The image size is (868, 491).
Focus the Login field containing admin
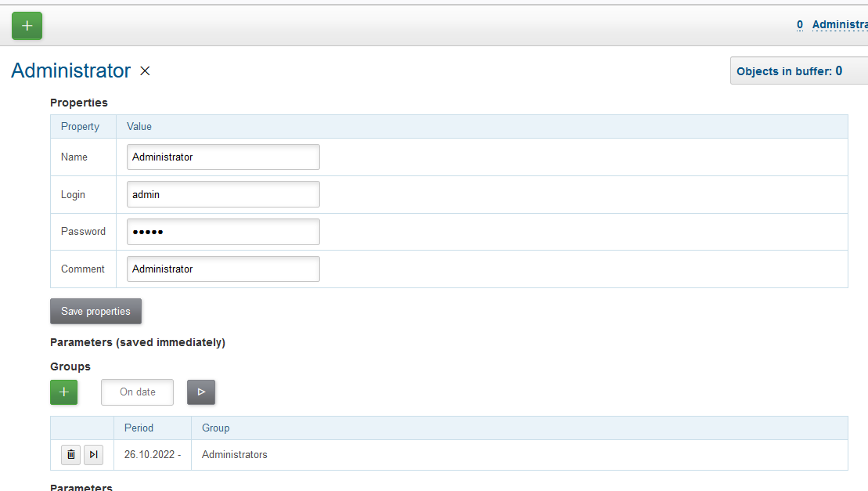tap(223, 194)
